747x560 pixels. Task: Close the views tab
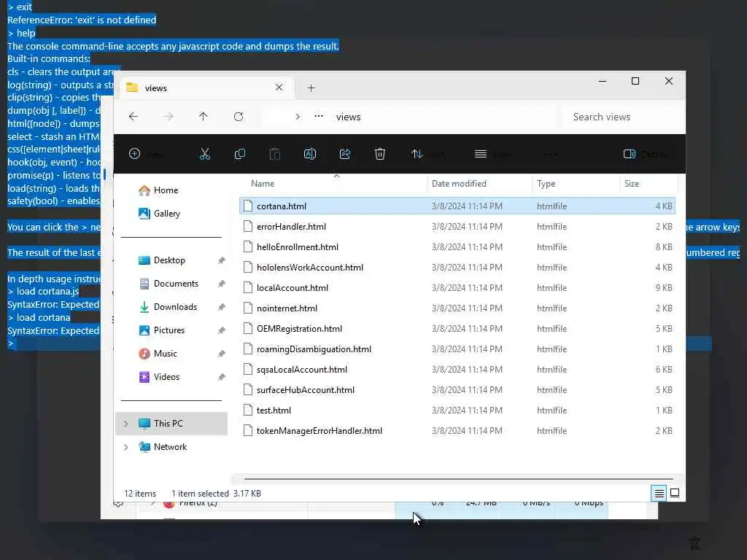pyautogui.click(x=279, y=87)
